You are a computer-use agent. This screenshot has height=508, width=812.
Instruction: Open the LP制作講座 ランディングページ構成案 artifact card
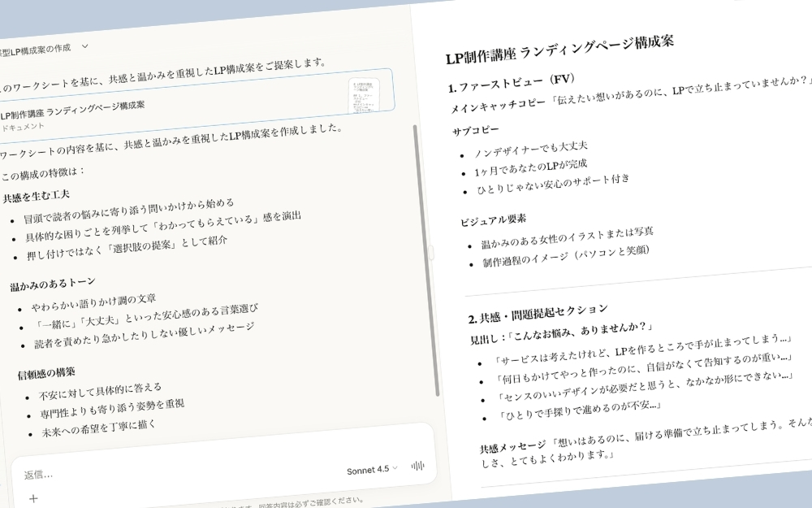(x=162, y=106)
